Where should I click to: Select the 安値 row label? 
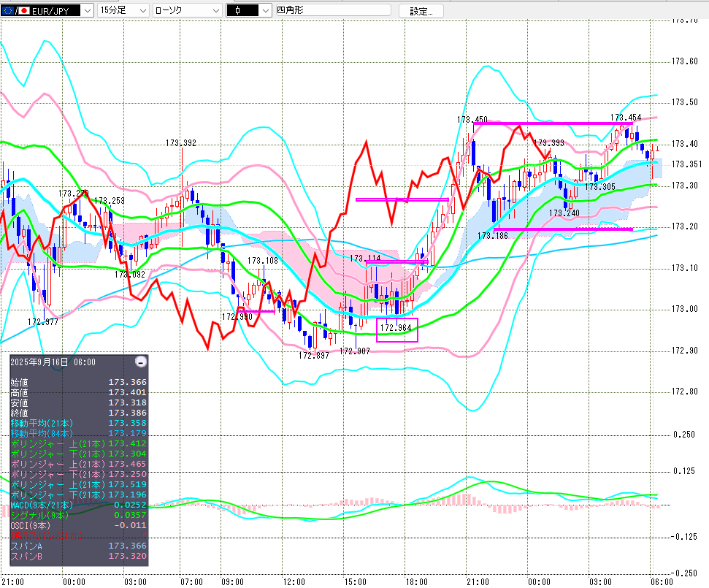(x=19, y=403)
